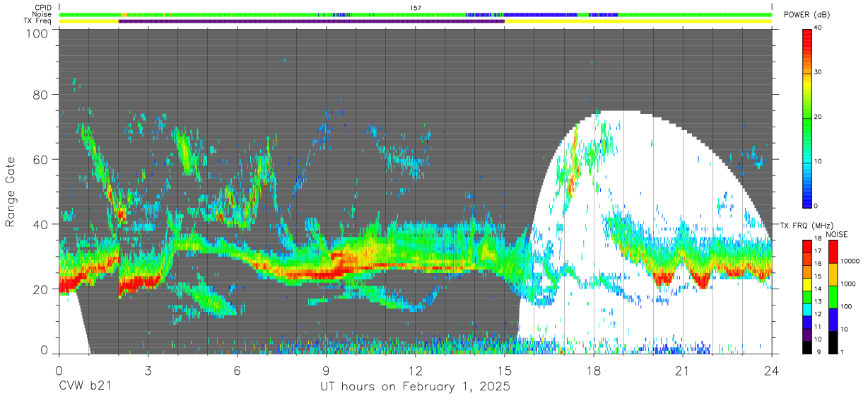Click the 18 tick on time axis
The image size is (868, 401).
coord(594,370)
